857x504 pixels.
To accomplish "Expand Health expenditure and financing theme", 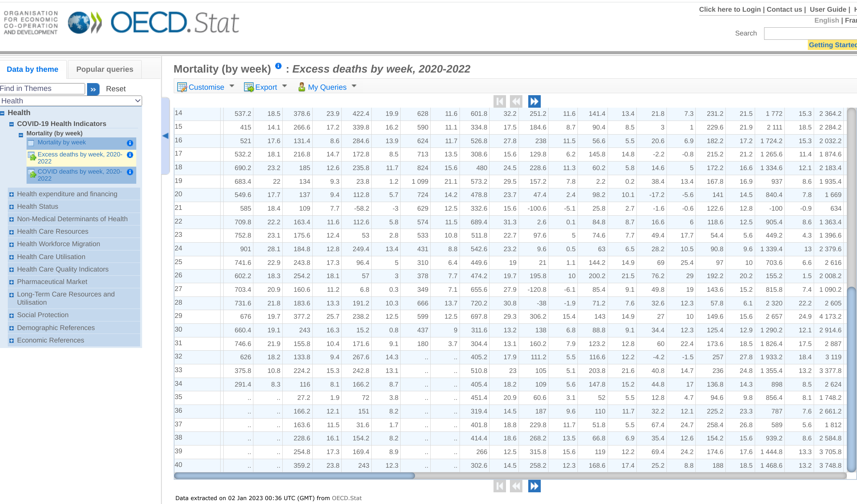I will tap(11, 194).
